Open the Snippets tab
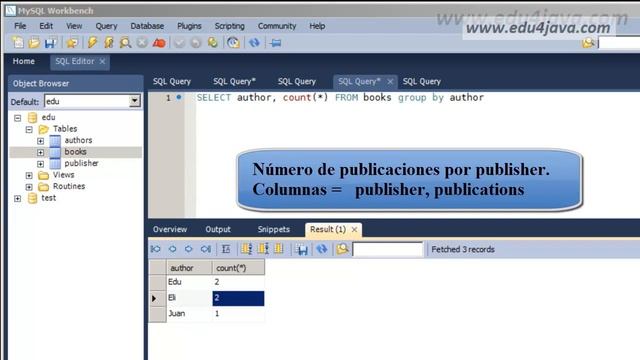Viewport: 640px width, 360px height. (273, 229)
